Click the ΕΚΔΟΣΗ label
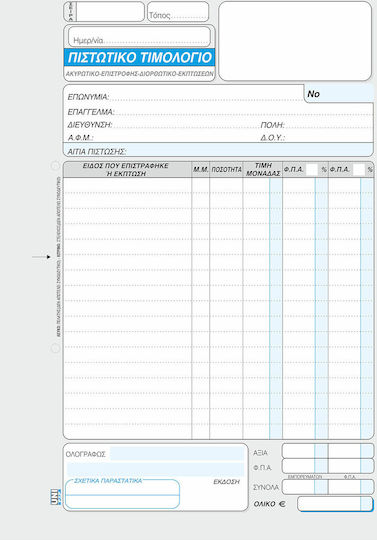The image size is (377, 540). pos(226,481)
